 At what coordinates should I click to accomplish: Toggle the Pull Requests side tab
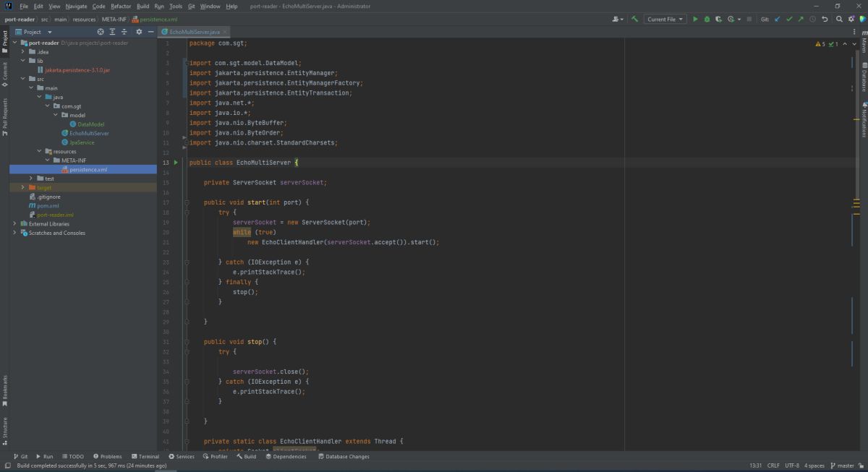coord(4,116)
